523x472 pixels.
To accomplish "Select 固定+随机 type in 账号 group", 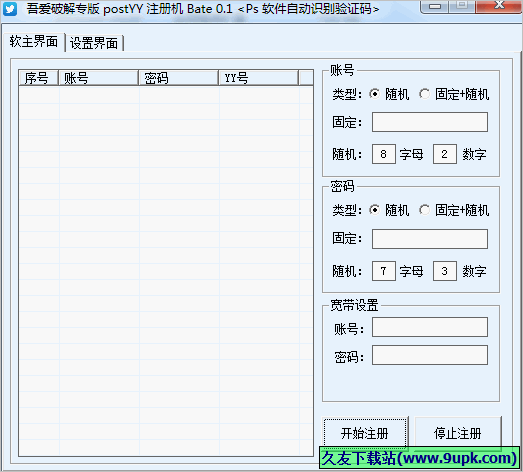I will [454, 94].
